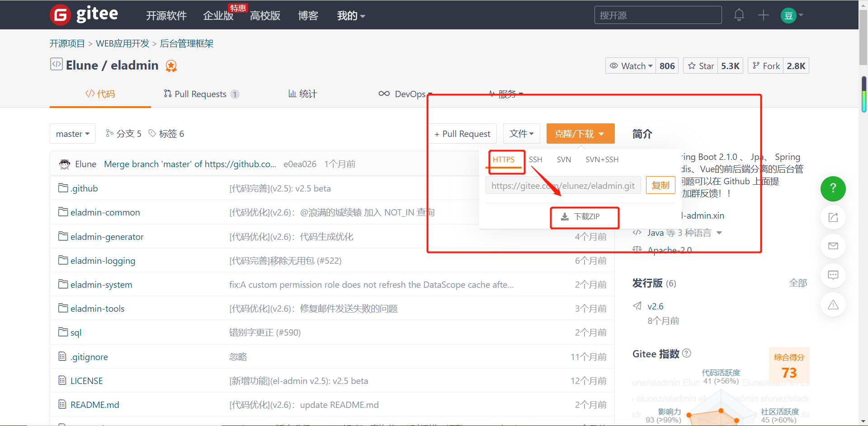Click the Fork button
868x426 pixels.
click(x=766, y=66)
